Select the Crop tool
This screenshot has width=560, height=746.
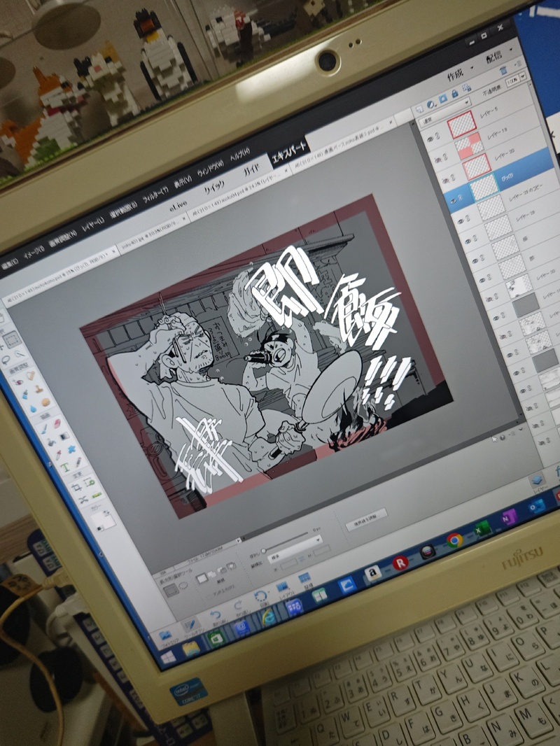tap(76, 488)
